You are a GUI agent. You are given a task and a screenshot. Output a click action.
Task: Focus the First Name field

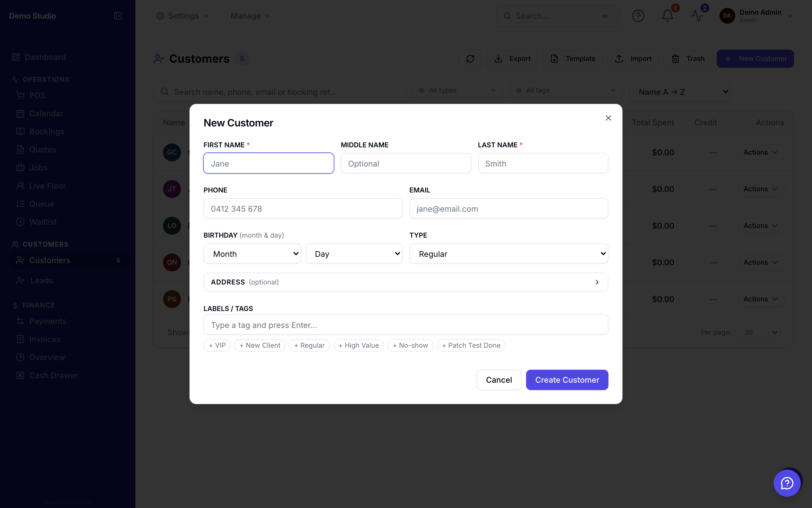coord(268,163)
